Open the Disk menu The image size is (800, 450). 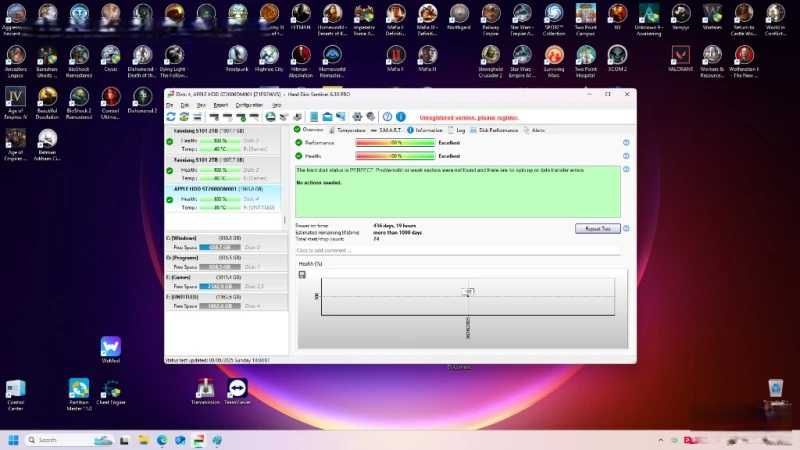(x=185, y=105)
